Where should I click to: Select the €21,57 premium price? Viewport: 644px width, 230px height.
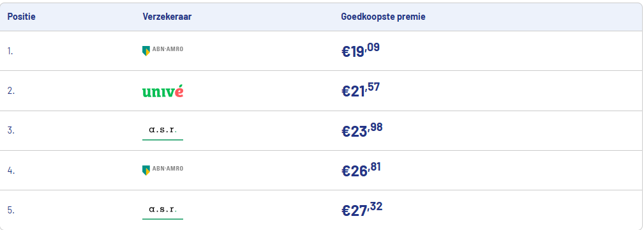coord(361,90)
